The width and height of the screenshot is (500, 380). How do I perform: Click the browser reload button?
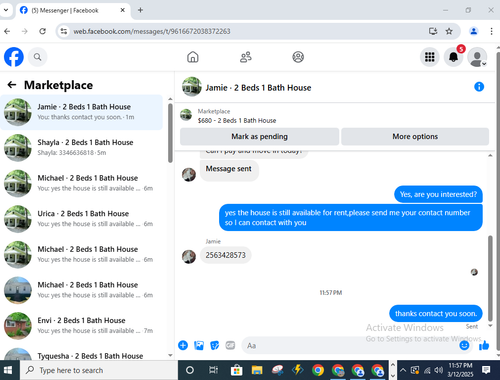click(42, 31)
